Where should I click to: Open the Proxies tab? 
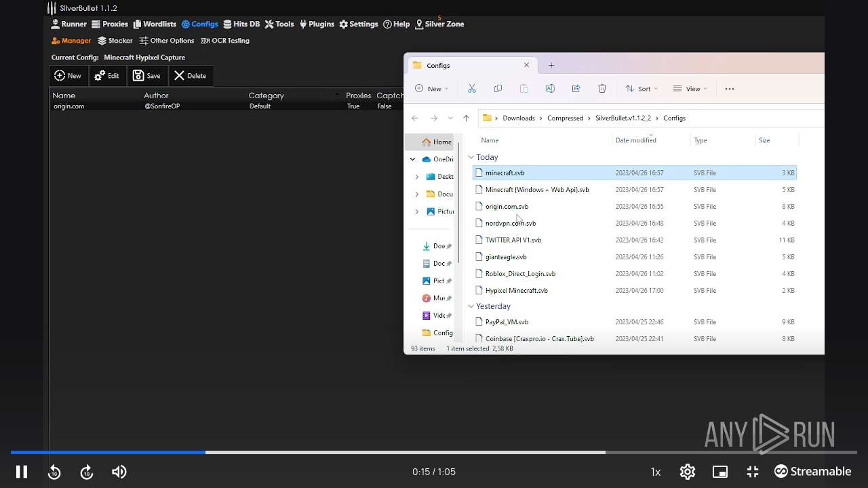pos(110,24)
